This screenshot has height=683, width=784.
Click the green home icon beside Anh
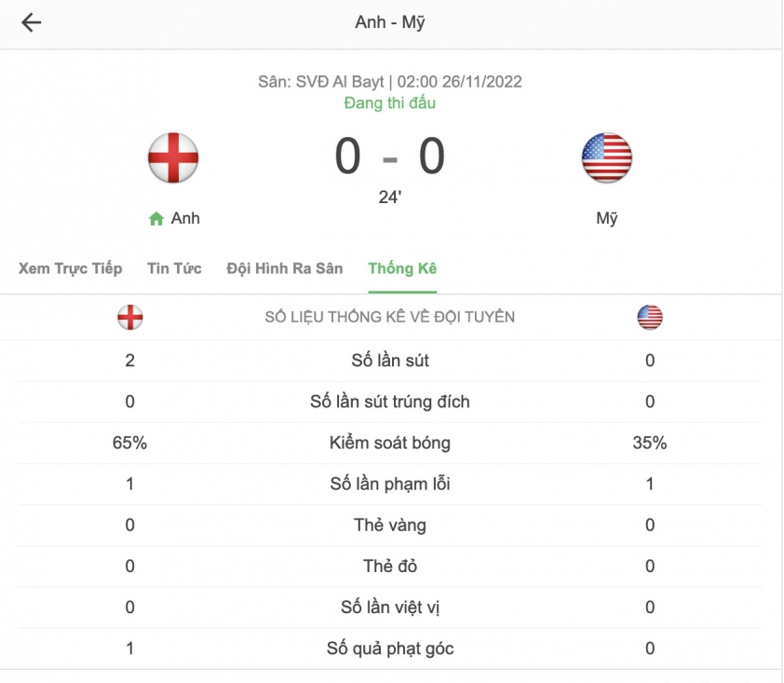156,219
